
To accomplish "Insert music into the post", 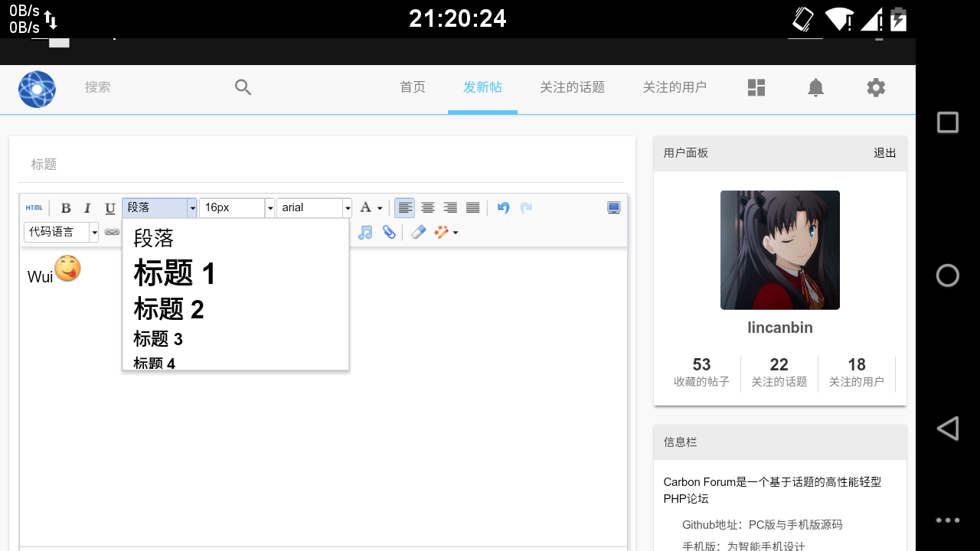I will pos(365,232).
